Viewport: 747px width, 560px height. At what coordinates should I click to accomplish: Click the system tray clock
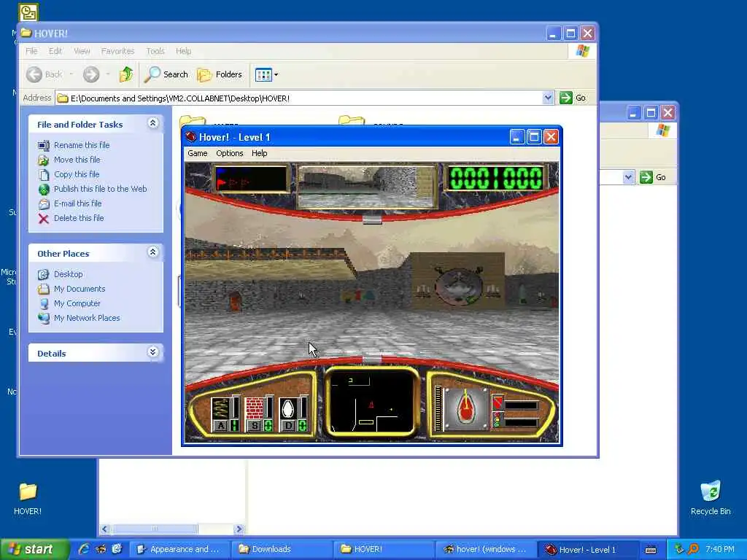tap(720, 549)
